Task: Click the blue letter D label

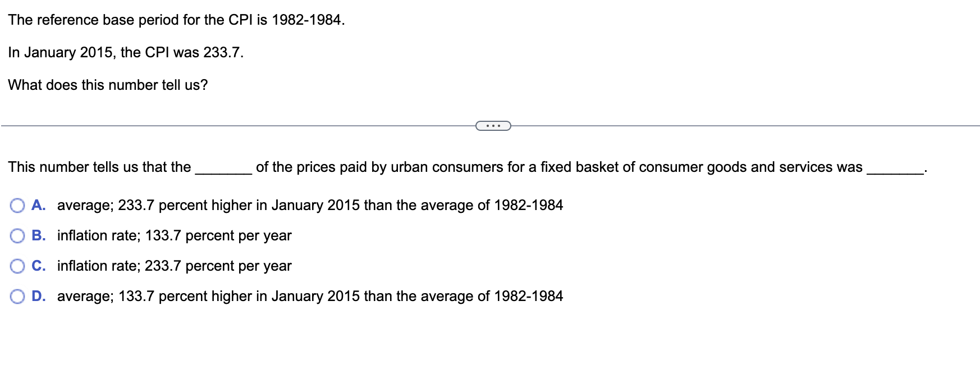Action: coord(38,297)
